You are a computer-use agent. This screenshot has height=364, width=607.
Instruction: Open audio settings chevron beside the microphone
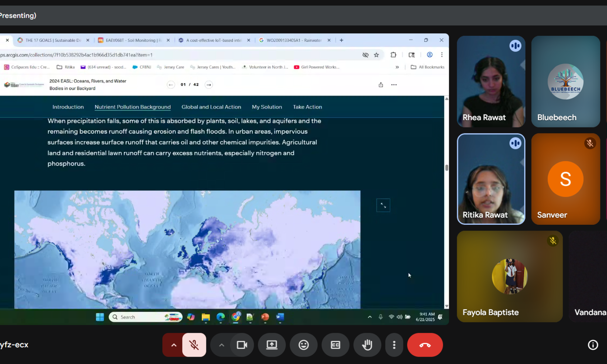174,345
